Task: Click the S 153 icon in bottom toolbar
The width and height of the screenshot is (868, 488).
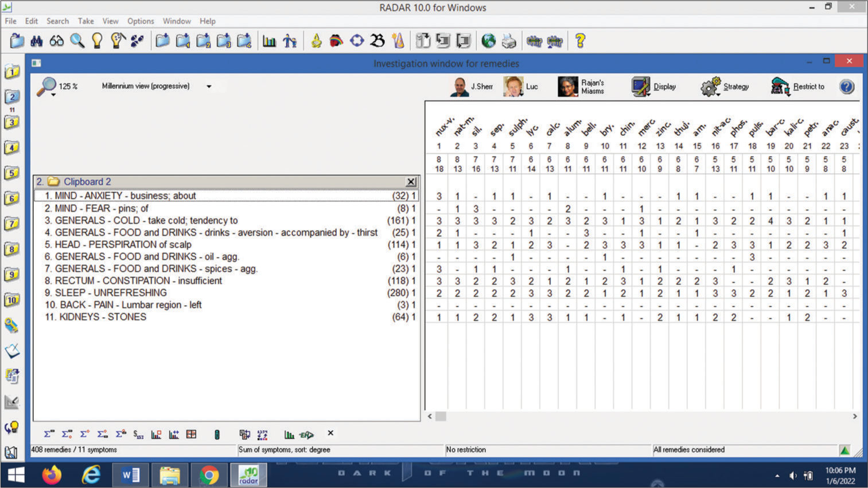Action: tap(138, 434)
